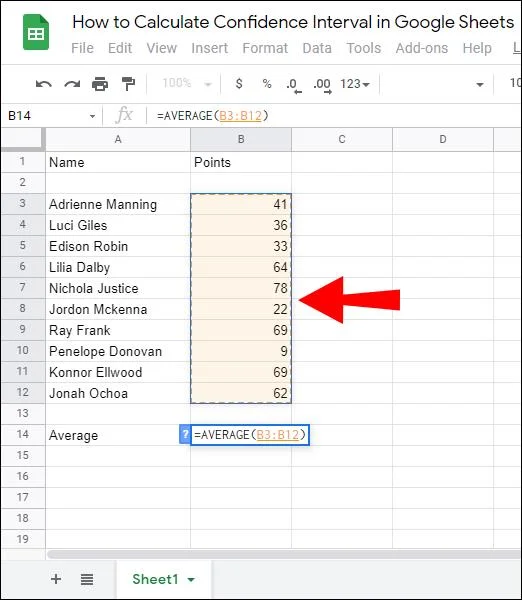
Task: Click the cell with value 41
Action: pyautogui.click(x=241, y=204)
